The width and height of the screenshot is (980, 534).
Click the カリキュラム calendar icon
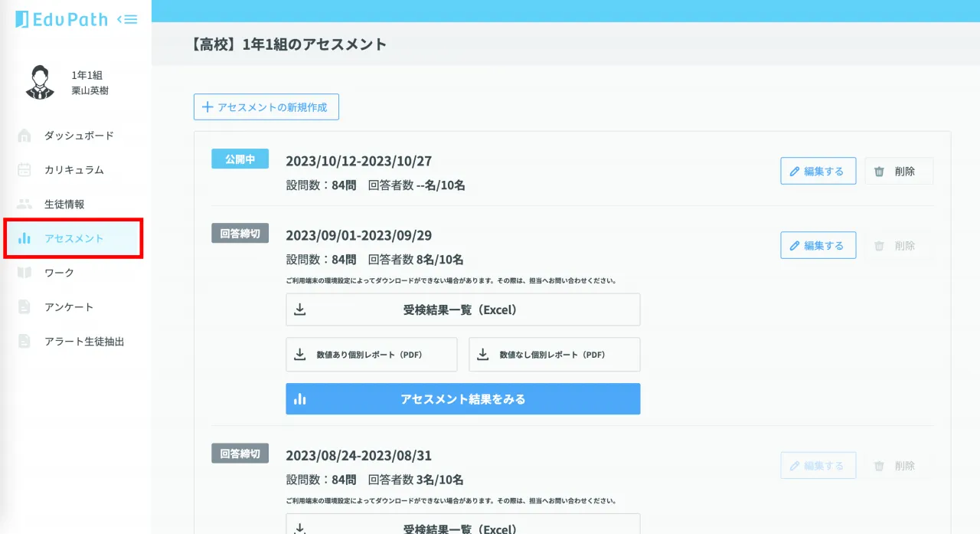tap(24, 170)
